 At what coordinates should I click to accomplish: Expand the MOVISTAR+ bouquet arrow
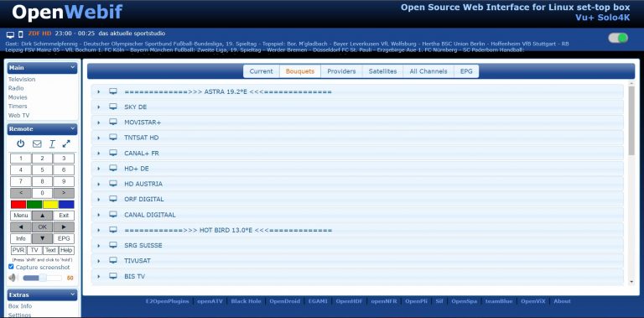[99, 123]
